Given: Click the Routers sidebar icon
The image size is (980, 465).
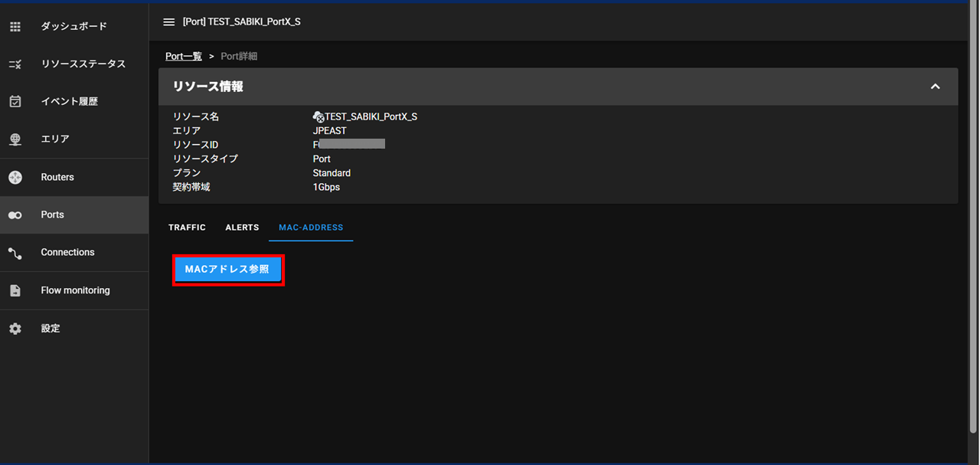Looking at the screenshot, I should (15, 178).
